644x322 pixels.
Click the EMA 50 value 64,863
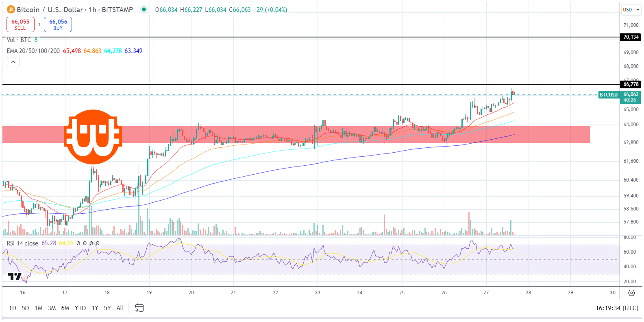tap(92, 51)
